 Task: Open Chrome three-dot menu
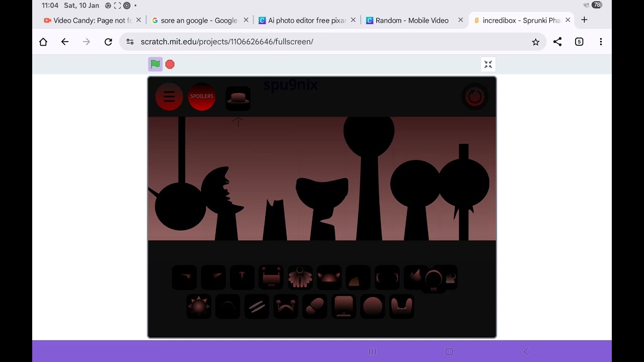[601, 42]
